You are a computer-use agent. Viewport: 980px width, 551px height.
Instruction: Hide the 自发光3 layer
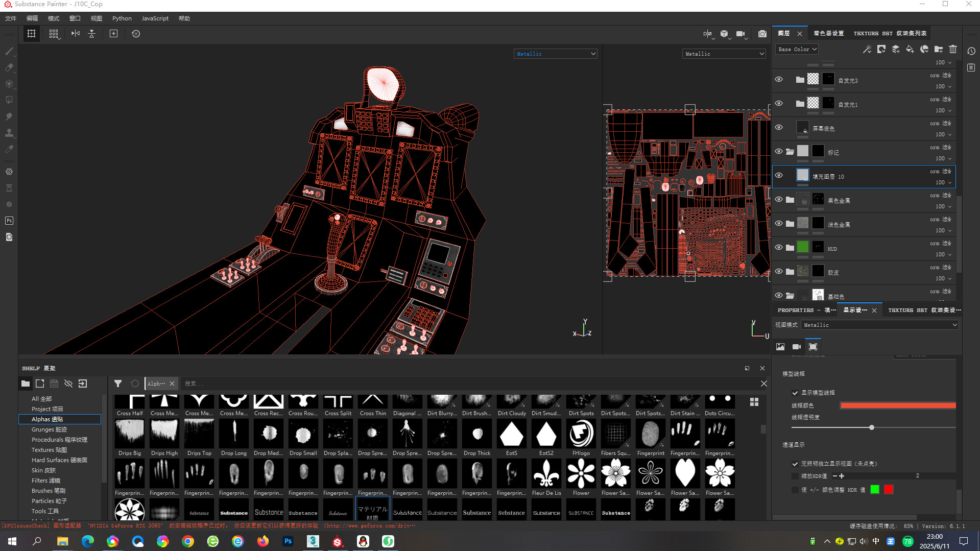779,79
